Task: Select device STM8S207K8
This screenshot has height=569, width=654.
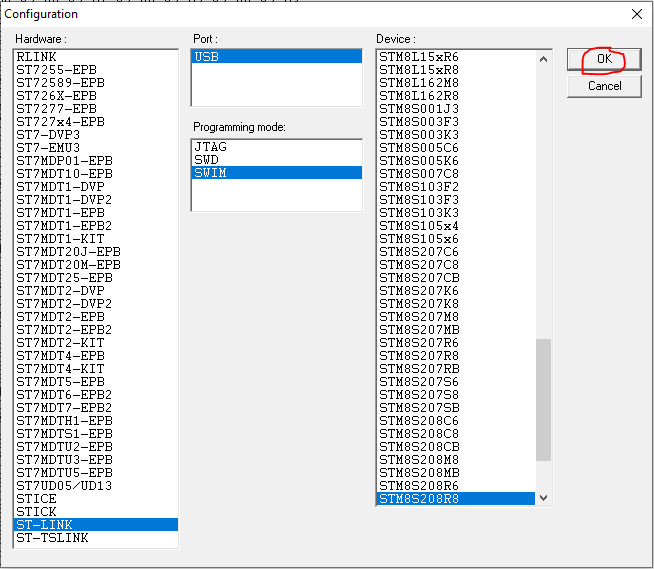Action: [x=456, y=304]
